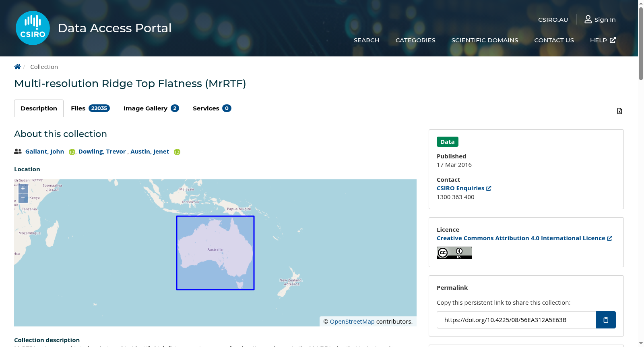Open ORCID icon next to Austin, Jenet
The width and height of the screenshot is (644, 347).
[177, 152]
